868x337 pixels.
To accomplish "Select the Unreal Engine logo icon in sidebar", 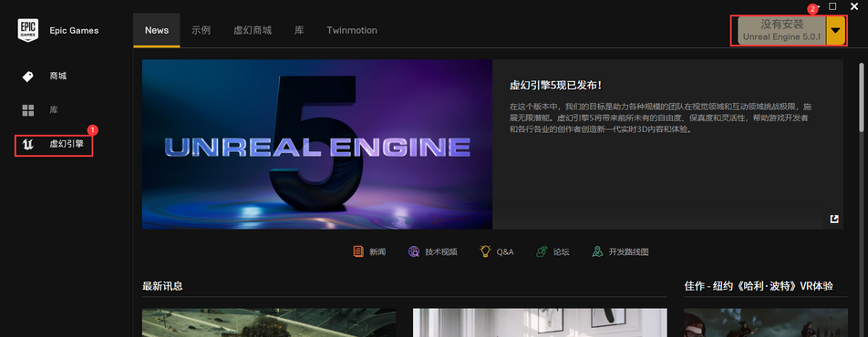I will point(27,145).
